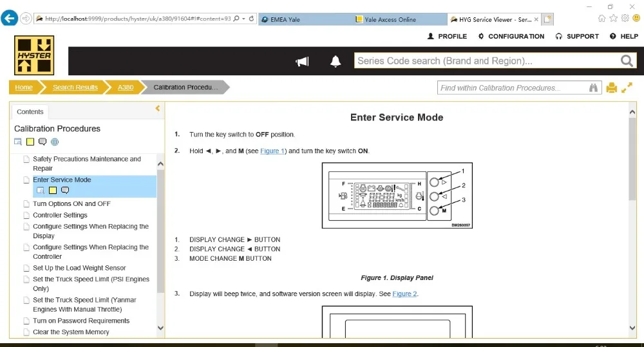Click yellow note icon under Calibration Procedures
This screenshot has width=644, height=347.
(x=30, y=142)
